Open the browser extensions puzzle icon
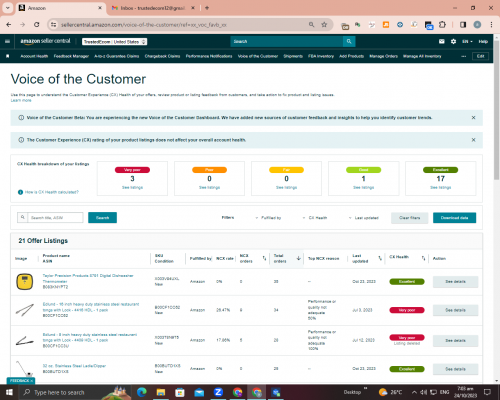 click(x=442, y=25)
